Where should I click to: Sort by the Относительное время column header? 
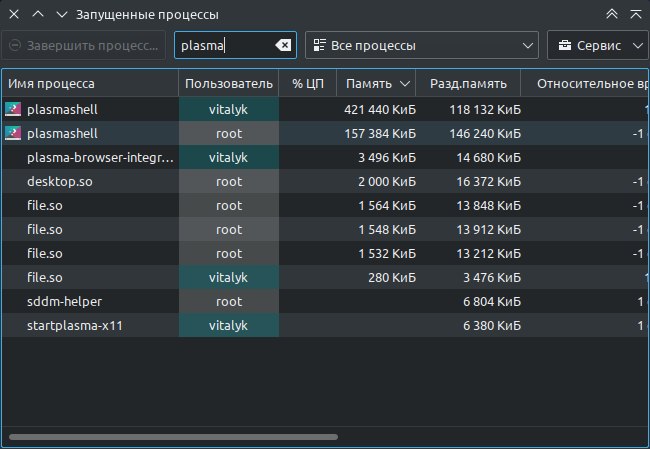tap(585, 84)
